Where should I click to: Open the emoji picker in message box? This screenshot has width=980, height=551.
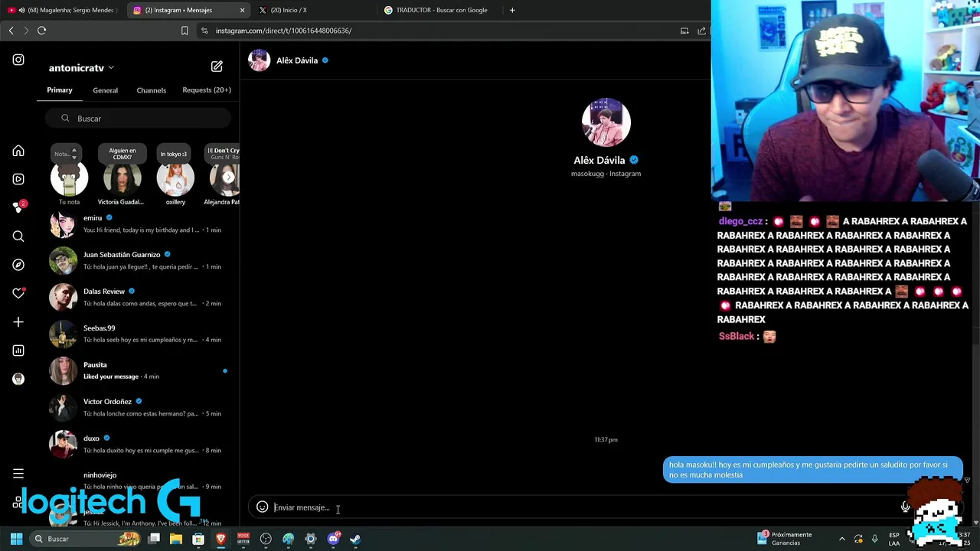(262, 507)
